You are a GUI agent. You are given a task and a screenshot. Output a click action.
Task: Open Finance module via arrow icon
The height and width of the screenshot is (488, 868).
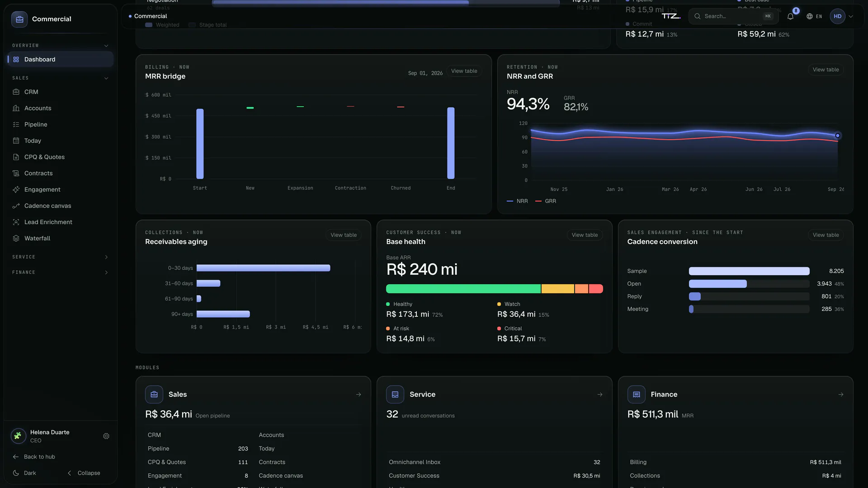click(841, 394)
